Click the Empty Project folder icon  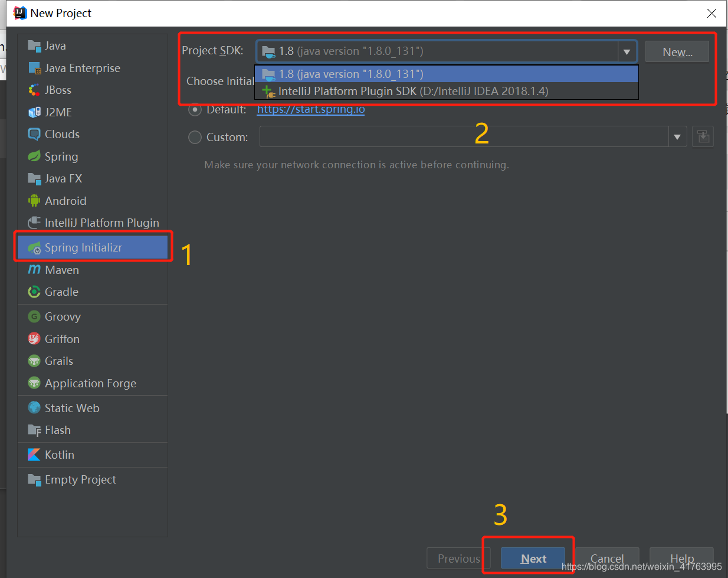(34, 479)
